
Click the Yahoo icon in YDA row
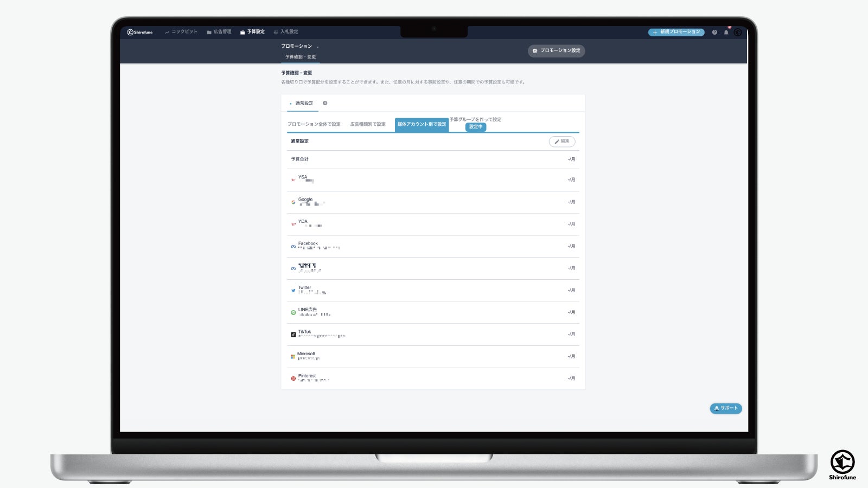(293, 224)
